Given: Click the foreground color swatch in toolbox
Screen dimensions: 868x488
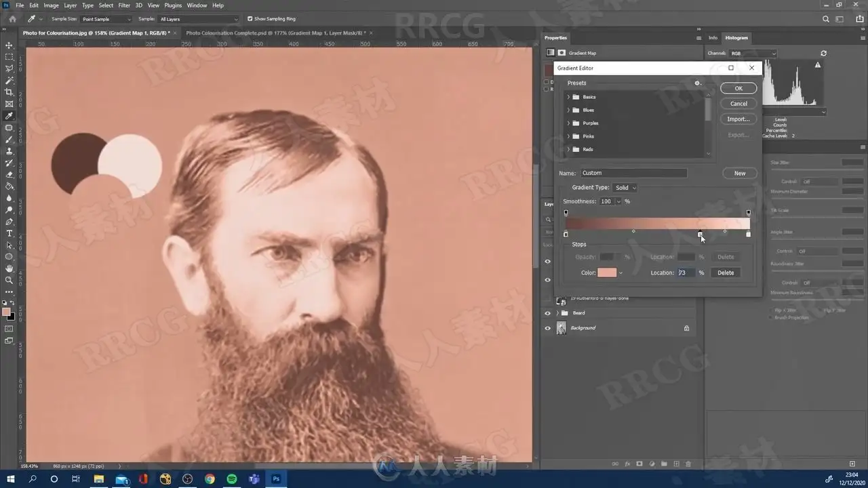Looking at the screenshot, I should coord(6,312).
